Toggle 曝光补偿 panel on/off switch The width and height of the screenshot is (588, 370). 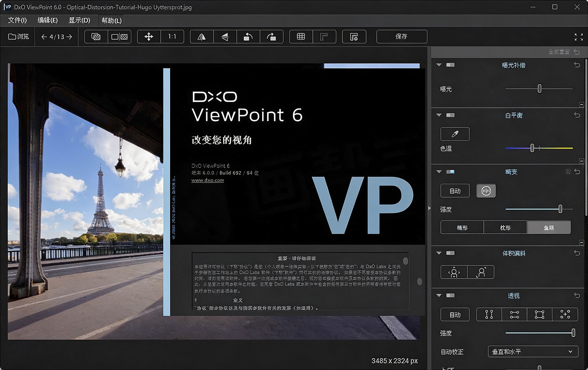click(450, 65)
